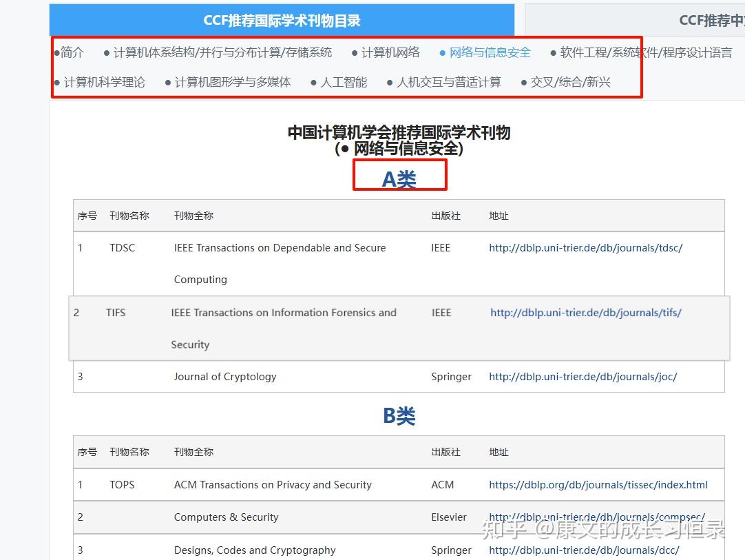This screenshot has width=745, height=560.
Task: Open the CCF推荐中 tab on the right
Action: coord(711,20)
